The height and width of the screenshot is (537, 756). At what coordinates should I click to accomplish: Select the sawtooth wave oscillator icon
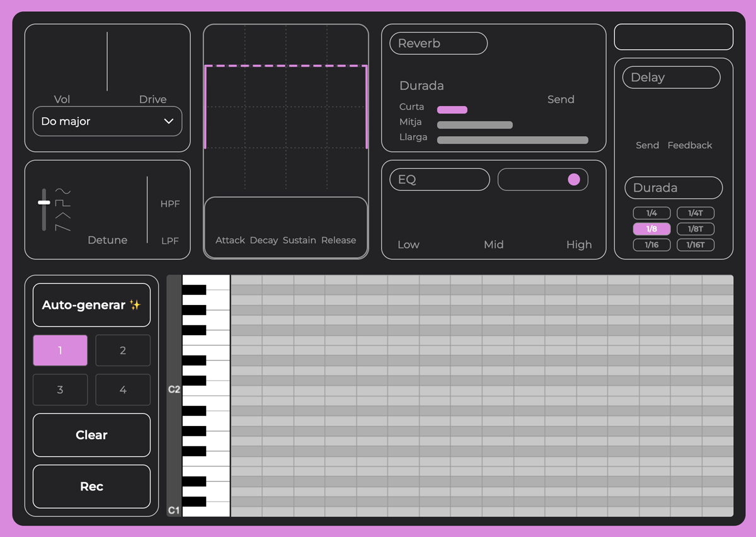[x=62, y=228]
